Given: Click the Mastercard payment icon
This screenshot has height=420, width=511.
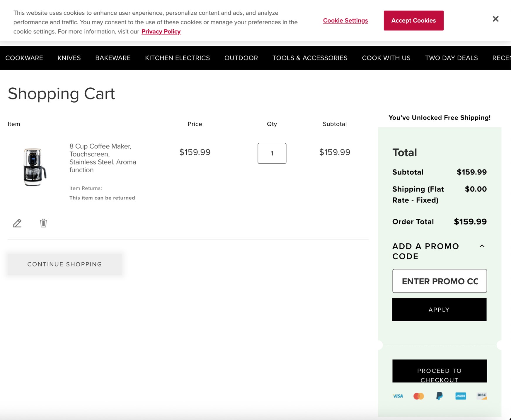Looking at the screenshot, I should [x=418, y=396].
